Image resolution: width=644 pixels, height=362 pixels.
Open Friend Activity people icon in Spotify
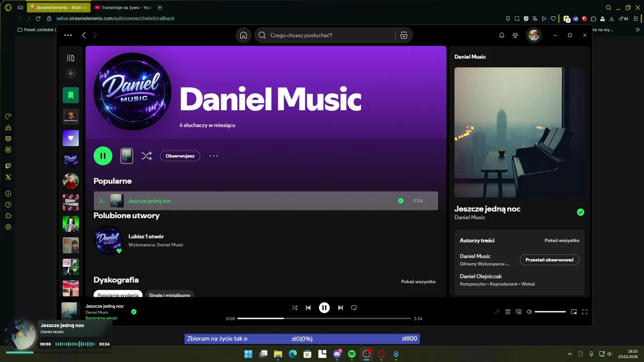pos(516,35)
